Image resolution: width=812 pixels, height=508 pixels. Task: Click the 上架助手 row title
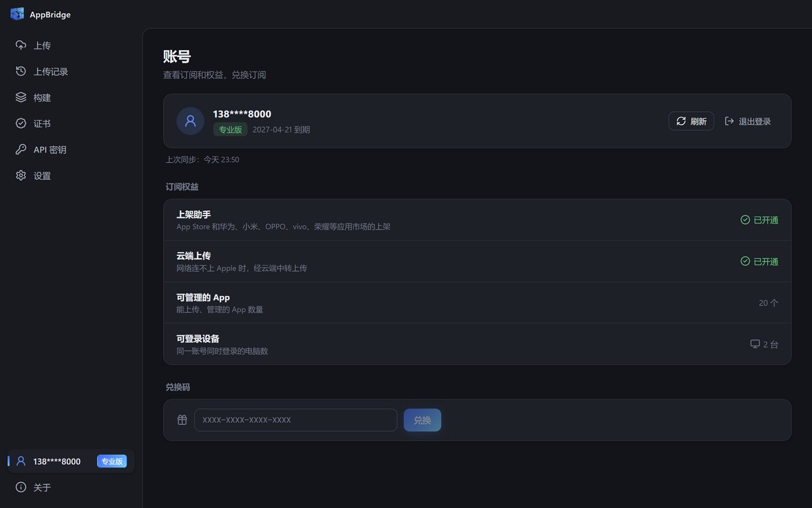[x=194, y=215]
